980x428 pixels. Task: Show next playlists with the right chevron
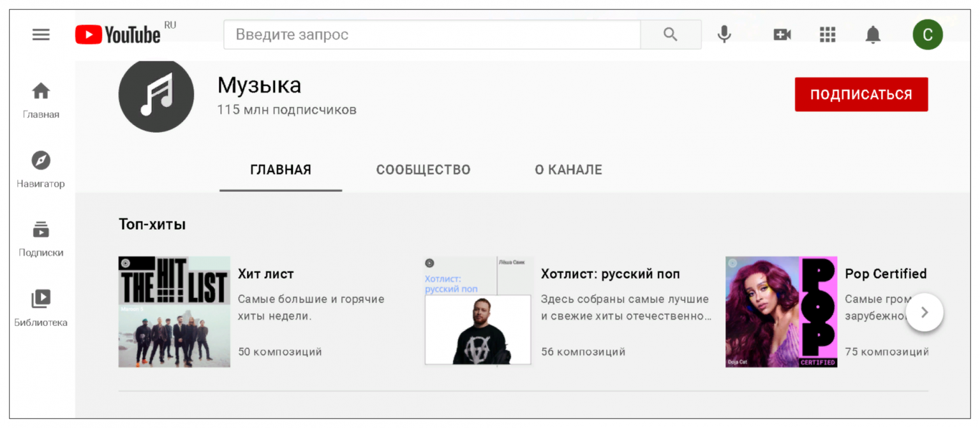(924, 313)
